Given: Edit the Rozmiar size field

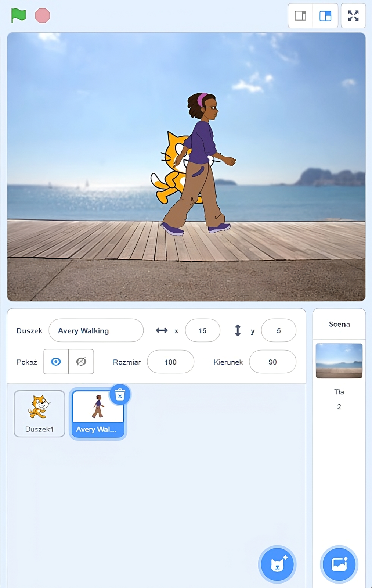Looking at the screenshot, I should [171, 362].
